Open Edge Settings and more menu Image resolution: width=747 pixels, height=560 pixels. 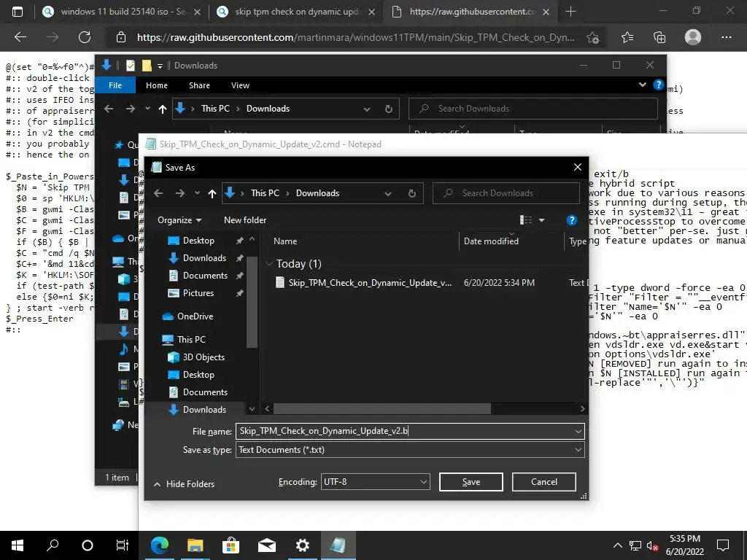(726, 37)
